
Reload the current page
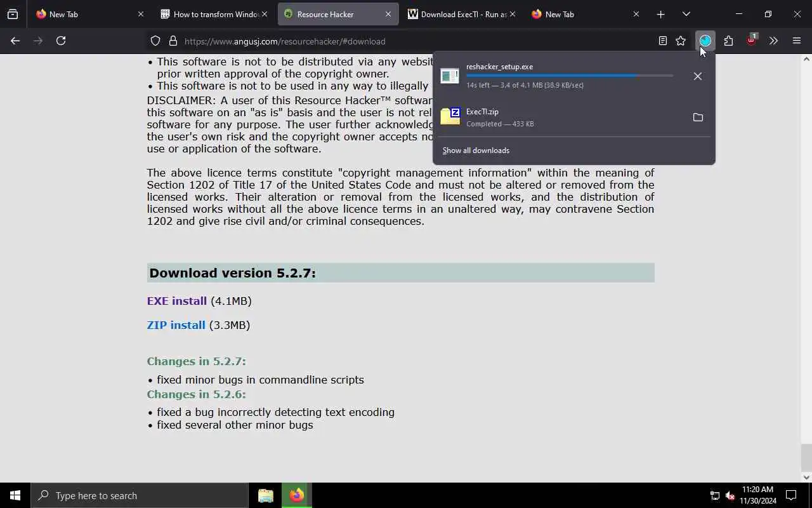[61, 41]
